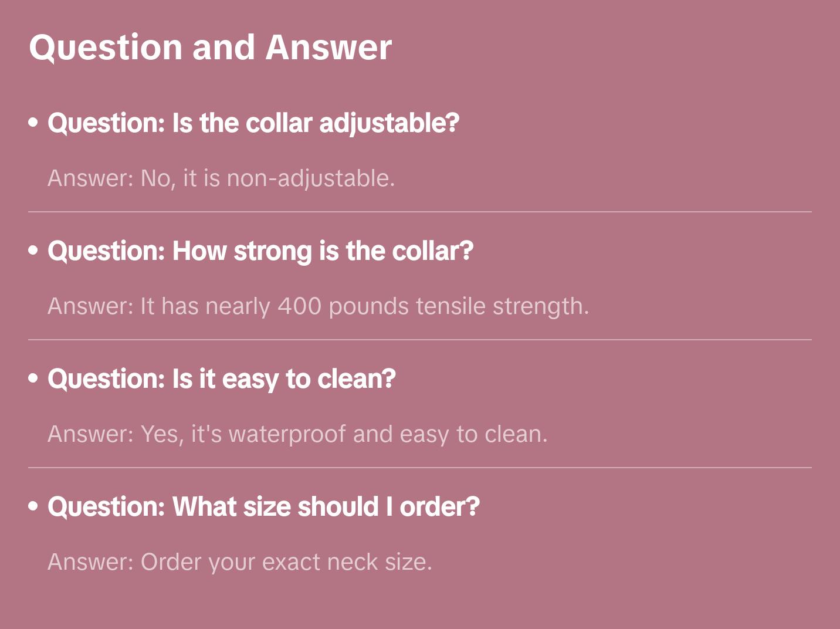This screenshot has width=840, height=629.
Task: Click the divider below the waterproof answer
Action: 419,468
